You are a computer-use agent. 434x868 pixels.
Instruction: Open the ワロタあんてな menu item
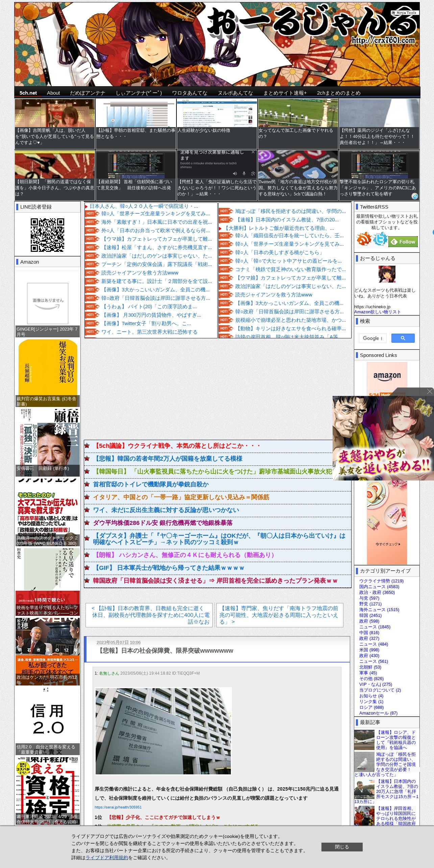(x=190, y=93)
